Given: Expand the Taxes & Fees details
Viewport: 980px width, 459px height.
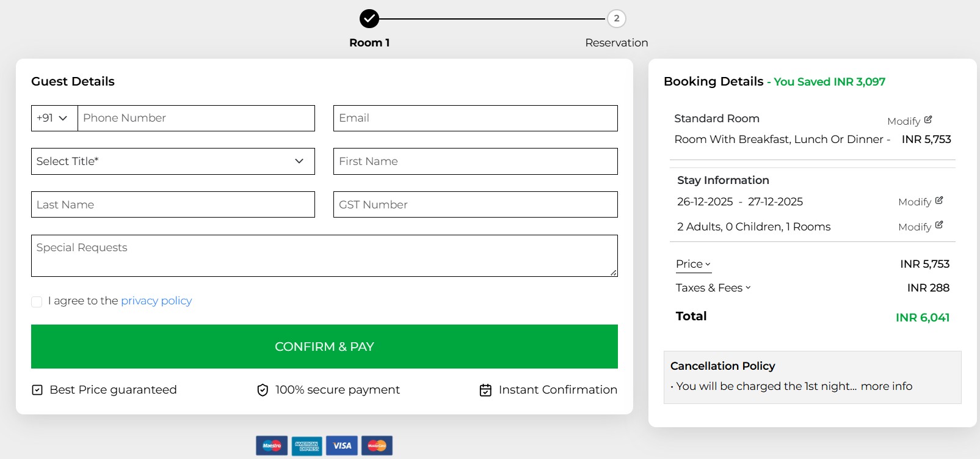Looking at the screenshot, I should (713, 288).
